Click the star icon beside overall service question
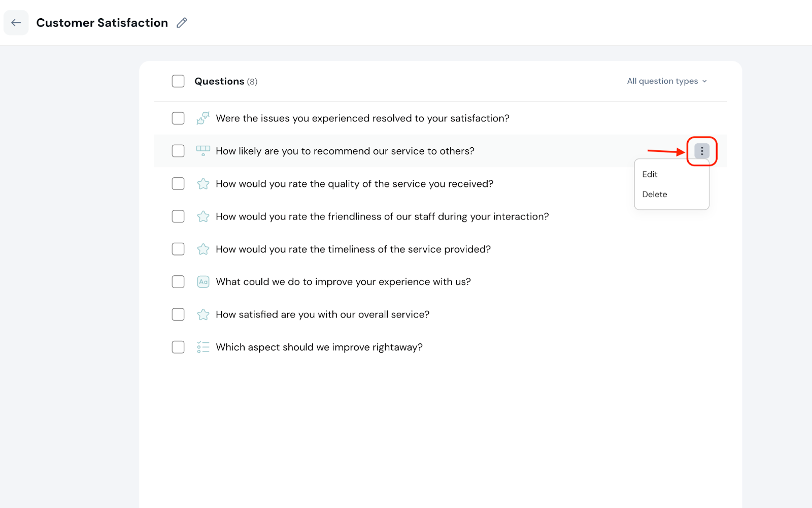 tap(203, 314)
